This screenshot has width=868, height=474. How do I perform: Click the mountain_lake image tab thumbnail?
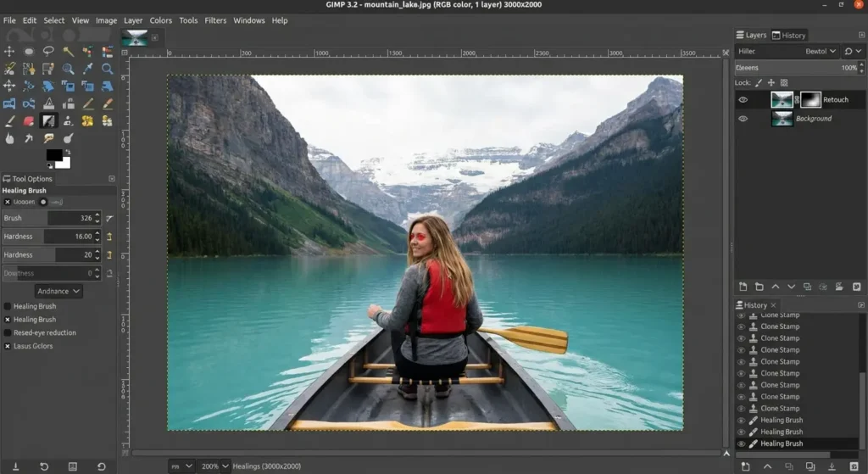[135, 37]
